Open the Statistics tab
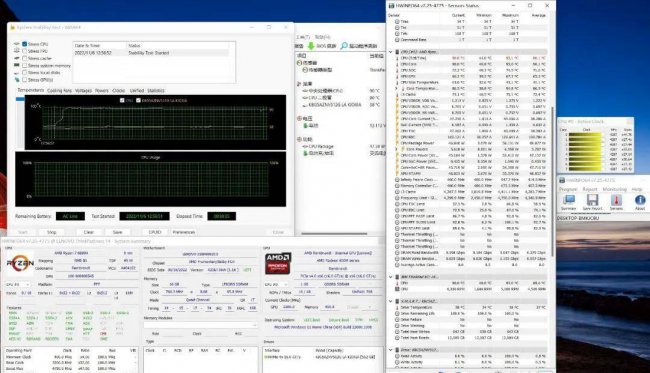Image resolution: width=650 pixels, height=373 pixels. 156,90
